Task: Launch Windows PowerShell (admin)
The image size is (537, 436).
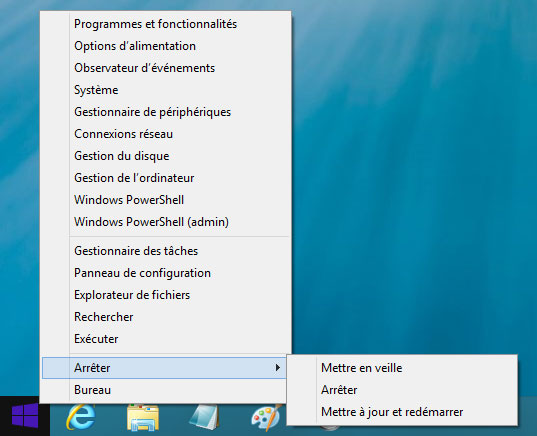Action: pyautogui.click(x=166, y=222)
